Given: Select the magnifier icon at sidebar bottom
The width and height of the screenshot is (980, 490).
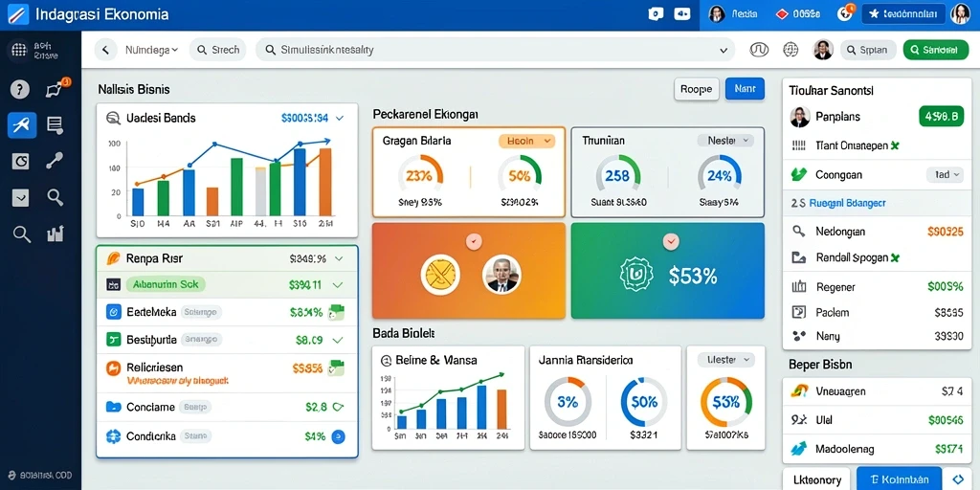Looking at the screenshot, I should pyautogui.click(x=22, y=235).
